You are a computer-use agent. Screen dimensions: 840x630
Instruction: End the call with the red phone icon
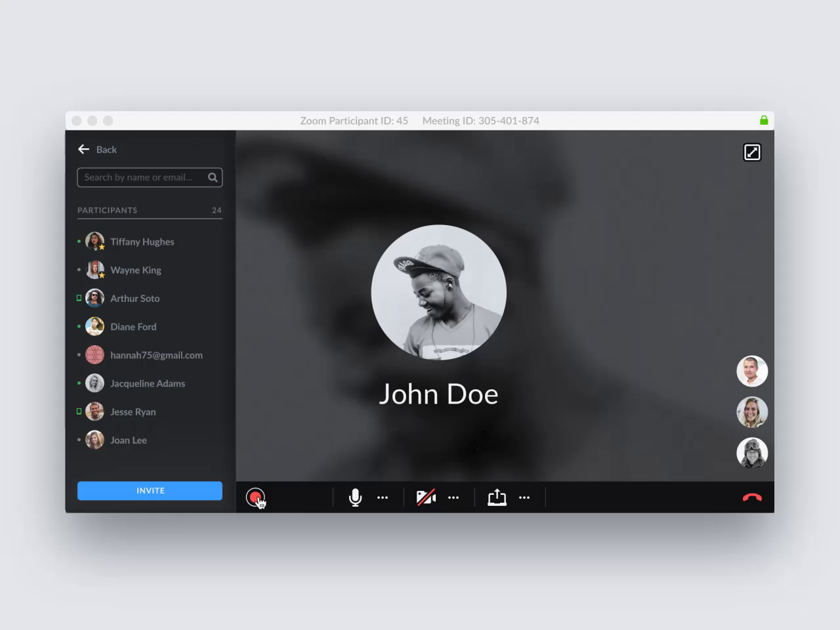pyautogui.click(x=752, y=497)
